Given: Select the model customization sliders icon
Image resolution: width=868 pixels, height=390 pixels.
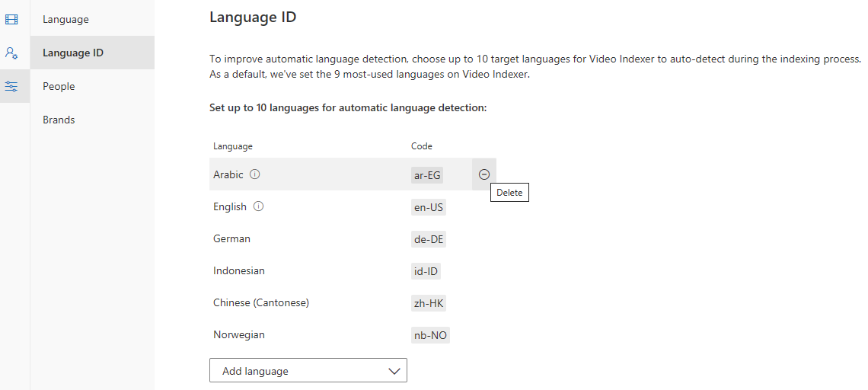Looking at the screenshot, I should point(11,86).
